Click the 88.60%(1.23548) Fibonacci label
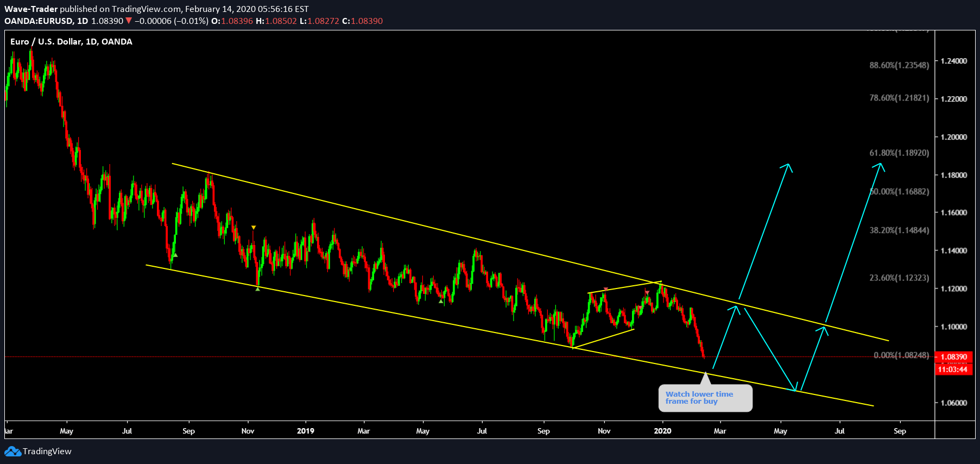The width and height of the screenshot is (980, 464). coord(899,65)
